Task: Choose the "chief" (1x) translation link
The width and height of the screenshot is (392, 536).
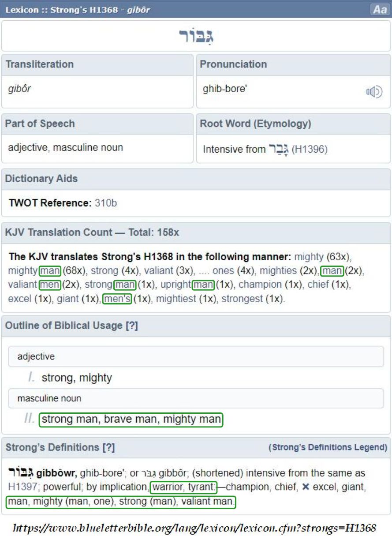Action: click(318, 285)
